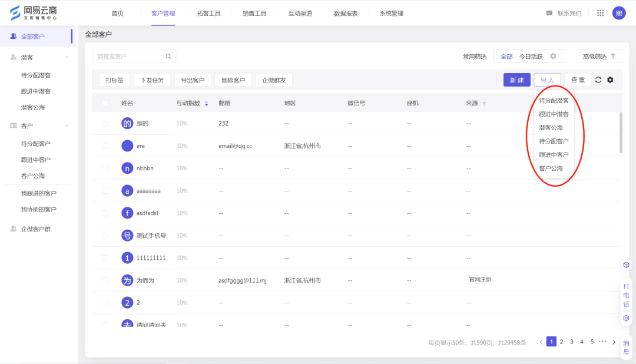Click the 新建 button
The height and width of the screenshot is (364, 636).
click(x=516, y=80)
